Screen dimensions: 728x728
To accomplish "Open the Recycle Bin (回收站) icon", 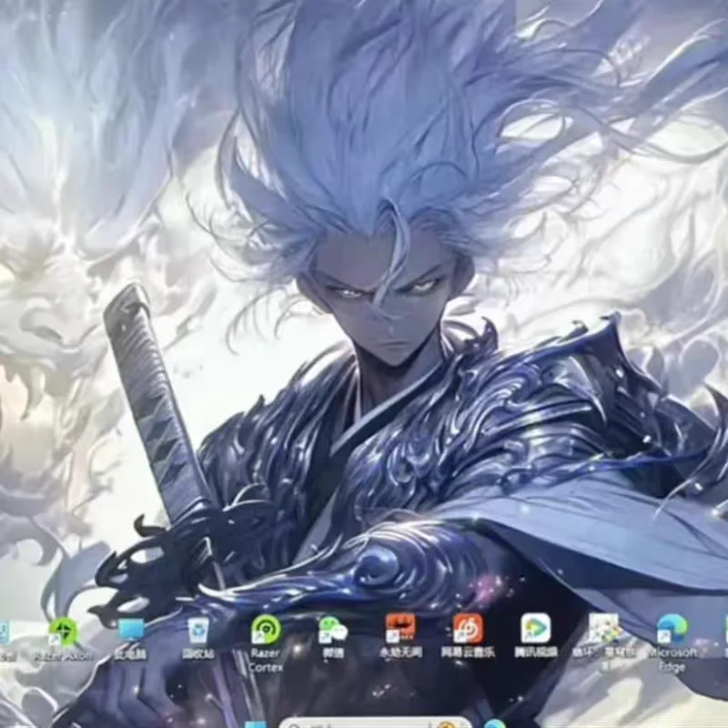I will (x=198, y=639).
